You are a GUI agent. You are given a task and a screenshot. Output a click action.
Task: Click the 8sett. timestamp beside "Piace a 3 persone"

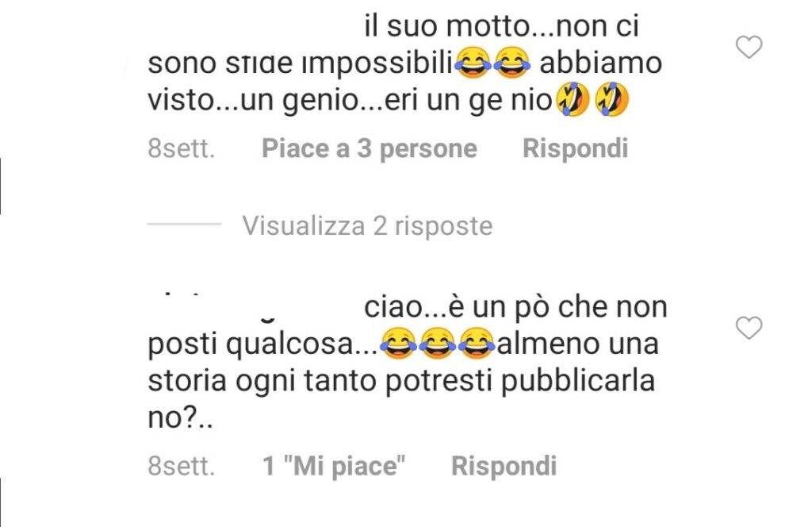(x=181, y=148)
